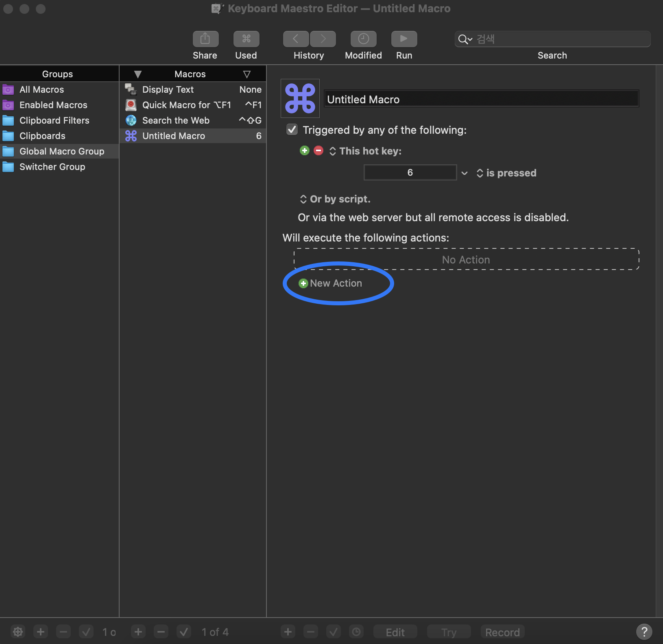
Task: Select All Macros group
Action: (59, 89)
